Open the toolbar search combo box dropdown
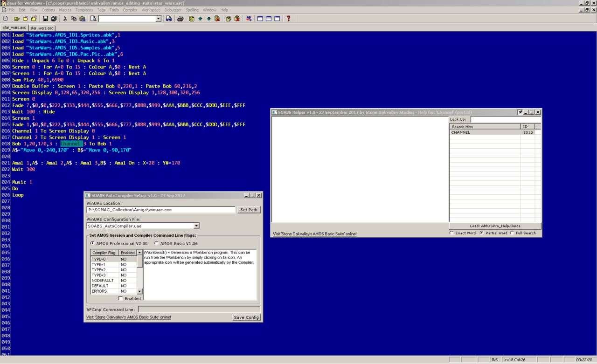Image resolution: width=597 pixels, height=364 pixels. (x=158, y=19)
